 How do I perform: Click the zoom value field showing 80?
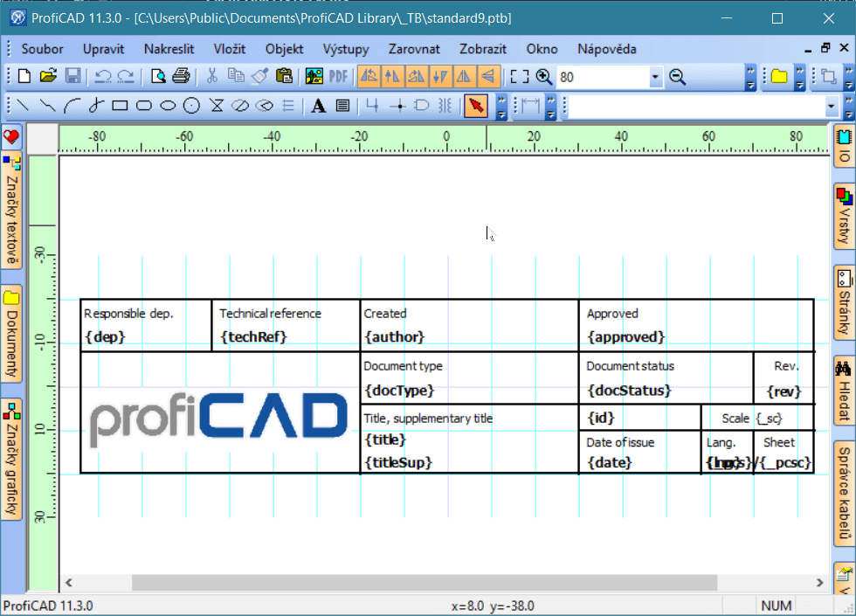[603, 77]
